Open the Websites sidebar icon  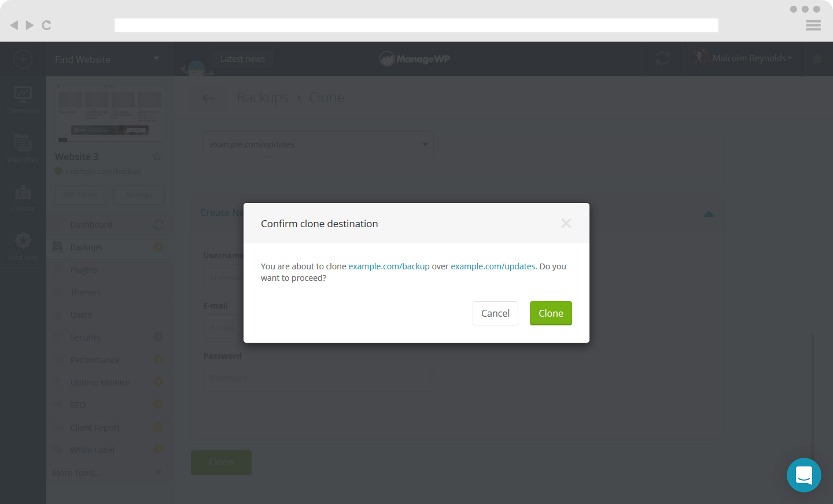pos(23,149)
